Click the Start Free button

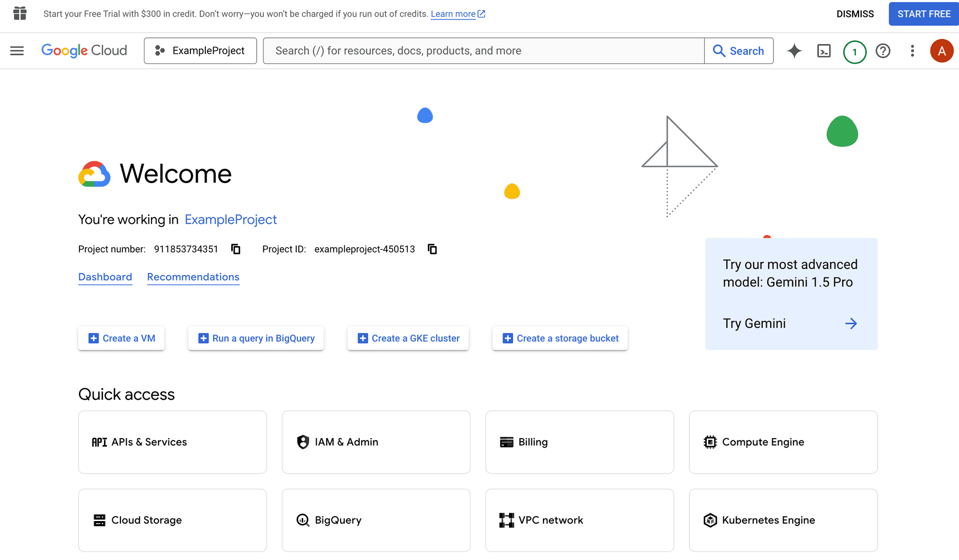[924, 14]
